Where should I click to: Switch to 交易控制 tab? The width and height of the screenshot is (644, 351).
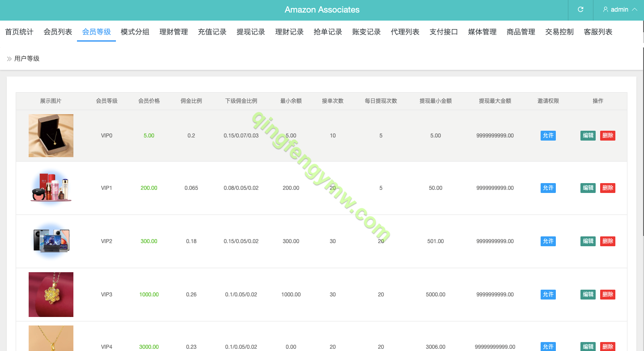point(559,32)
